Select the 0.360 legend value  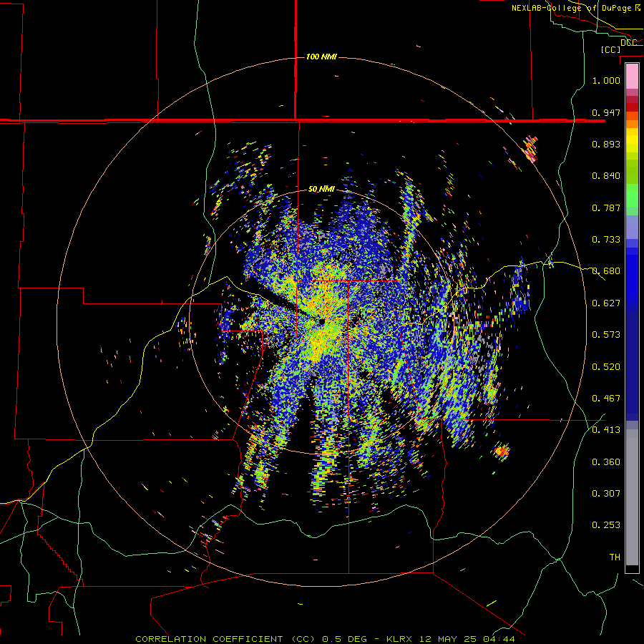tap(606, 462)
